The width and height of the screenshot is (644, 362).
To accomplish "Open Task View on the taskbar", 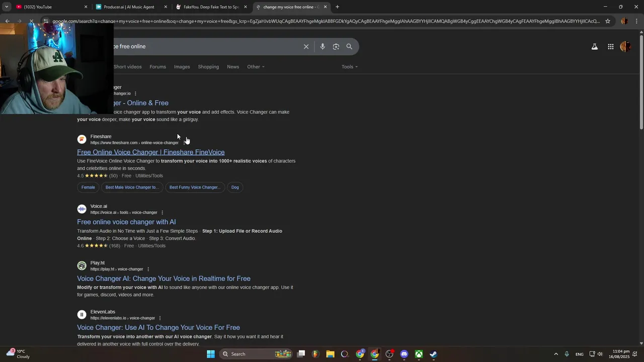I will tap(301, 354).
